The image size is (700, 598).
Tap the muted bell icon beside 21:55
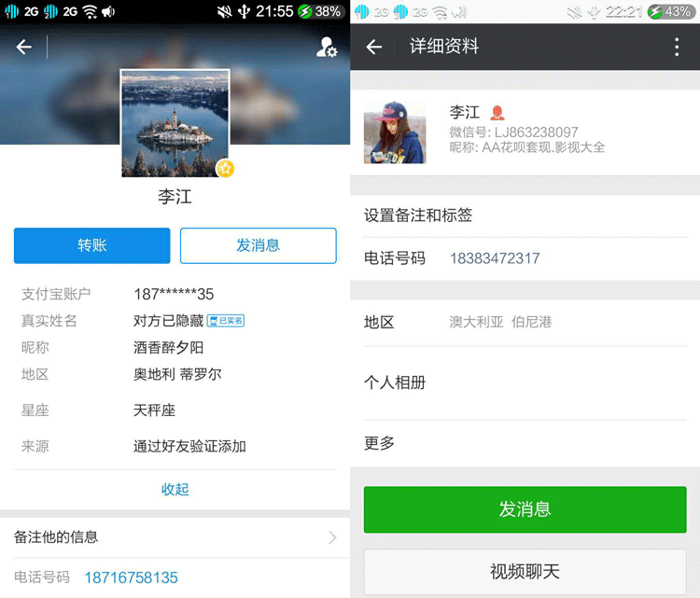(225, 11)
